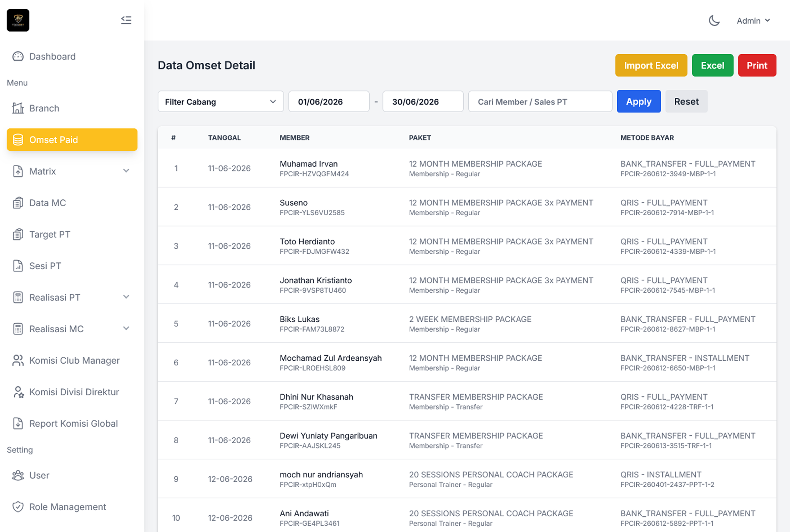Open the Sesi PT menu entry
Screen dimensions: 790x532
72,266
